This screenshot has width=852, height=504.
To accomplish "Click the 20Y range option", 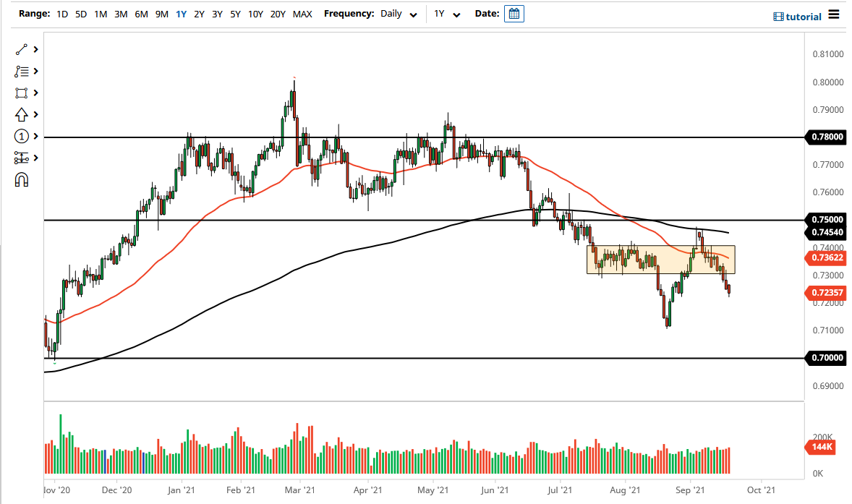I will [278, 14].
